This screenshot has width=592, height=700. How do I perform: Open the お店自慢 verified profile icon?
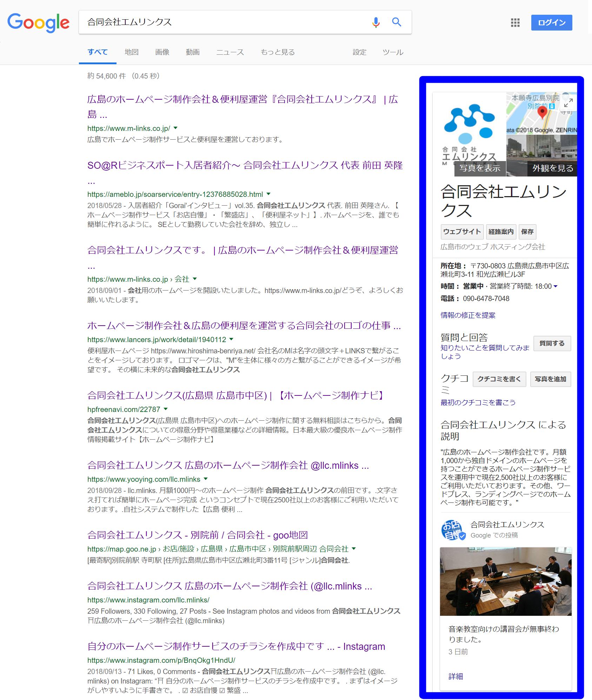[x=453, y=529]
